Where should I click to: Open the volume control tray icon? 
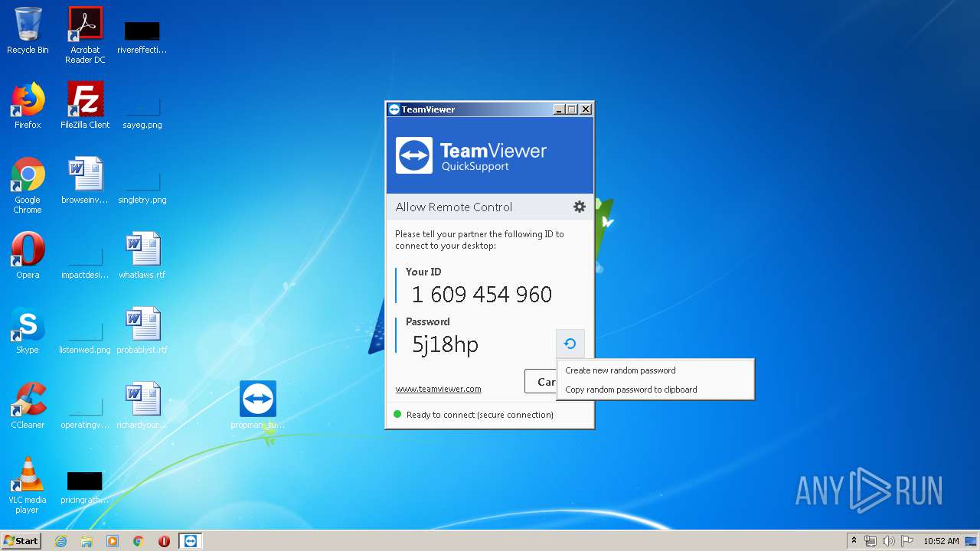(x=888, y=541)
